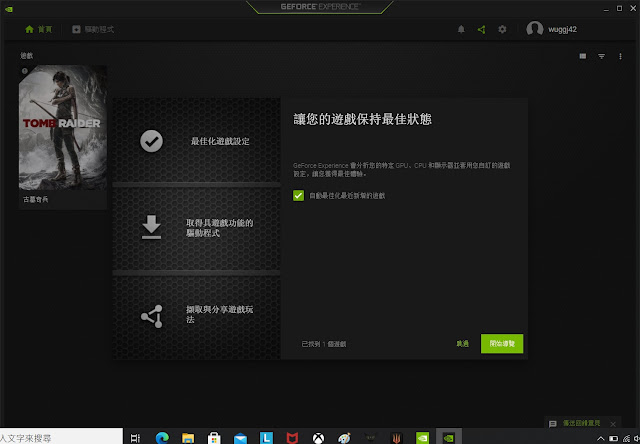Open the dark cat-face app on taskbar

pyautogui.click(x=371, y=438)
